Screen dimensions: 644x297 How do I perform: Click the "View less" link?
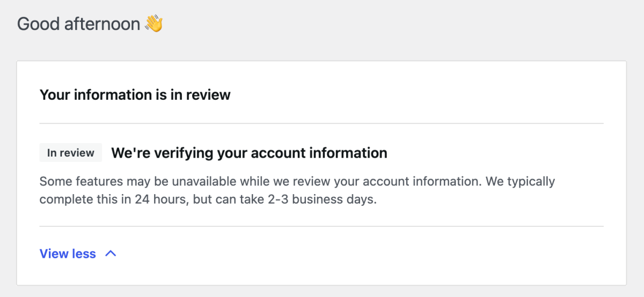coord(68,254)
